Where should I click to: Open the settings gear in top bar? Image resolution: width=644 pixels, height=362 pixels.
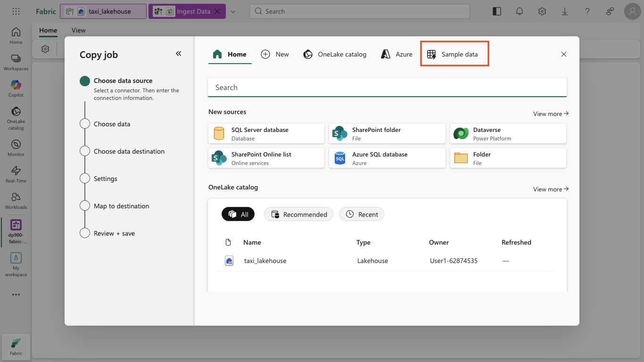pos(542,11)
